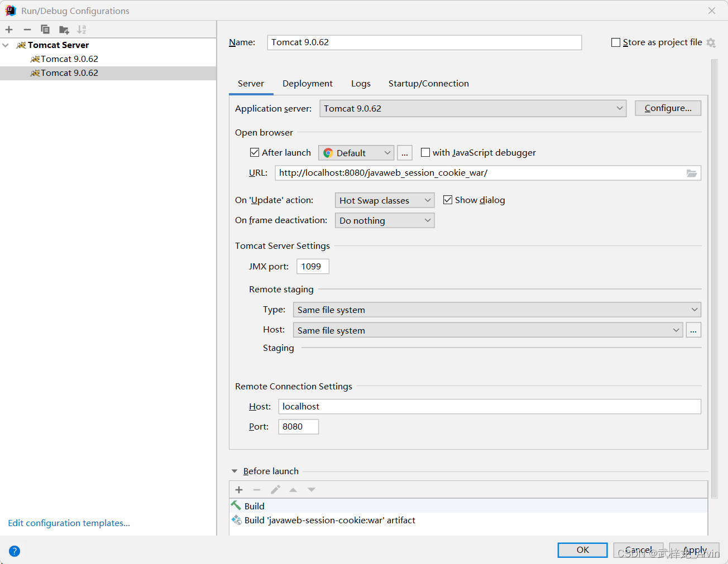Click the Apply button
The image size is (728, 564).
pos(695,550)
